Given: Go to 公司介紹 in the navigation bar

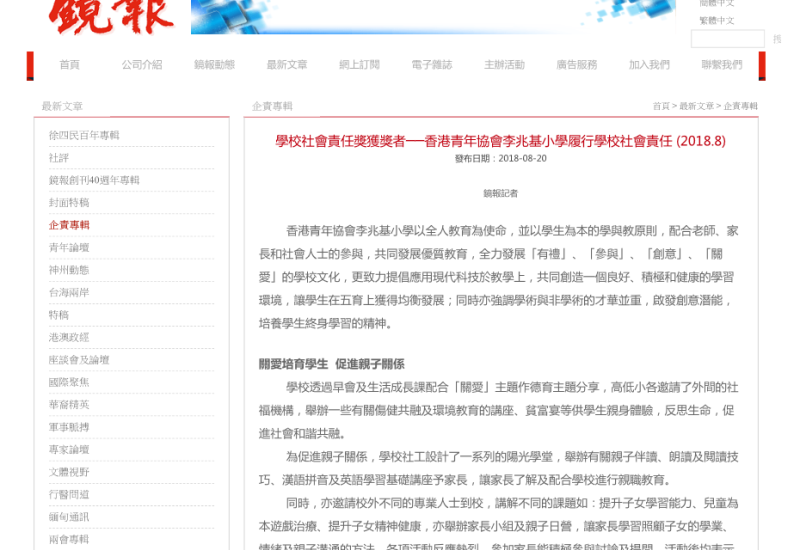Looking at the screenshot, I should tap(142, 65).
